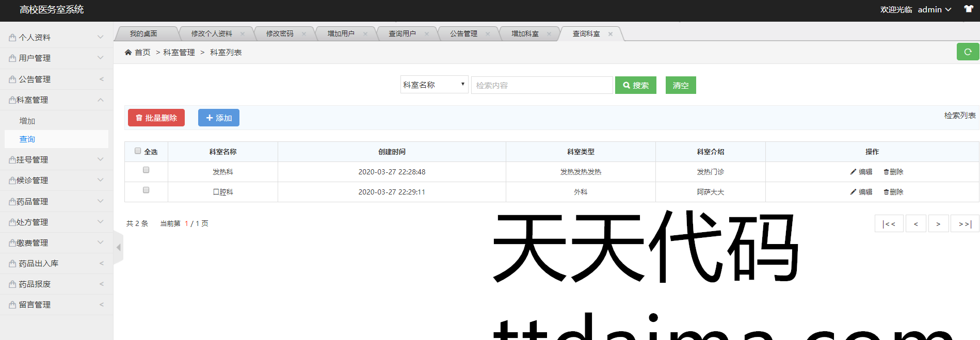Open the 科室名称 search field dropdown
The image size is (980, 340).
pyautogui.click(x=434, y=85)
